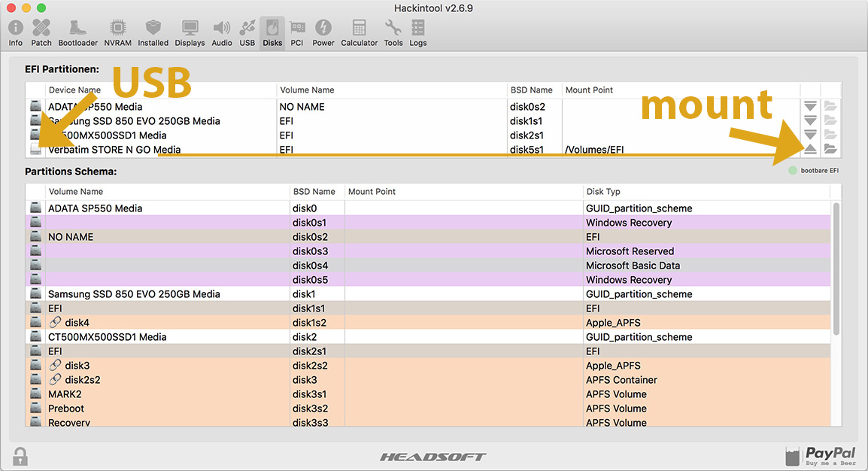Select the APFS Container disk3 row
The width and height of the screenshot is (868, 471).
(428, 380)
